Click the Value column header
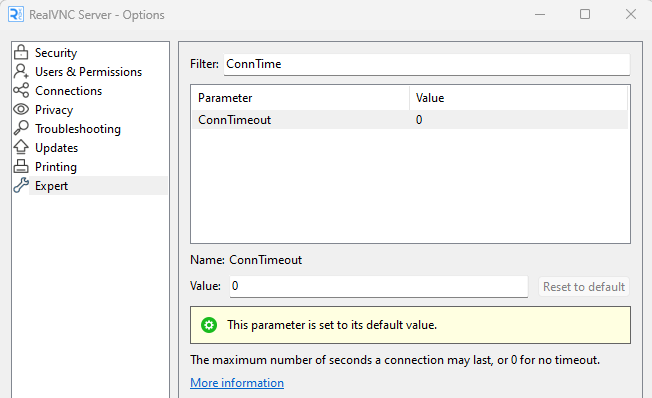The width and height of the screenshot is (652, 398). 518,98
